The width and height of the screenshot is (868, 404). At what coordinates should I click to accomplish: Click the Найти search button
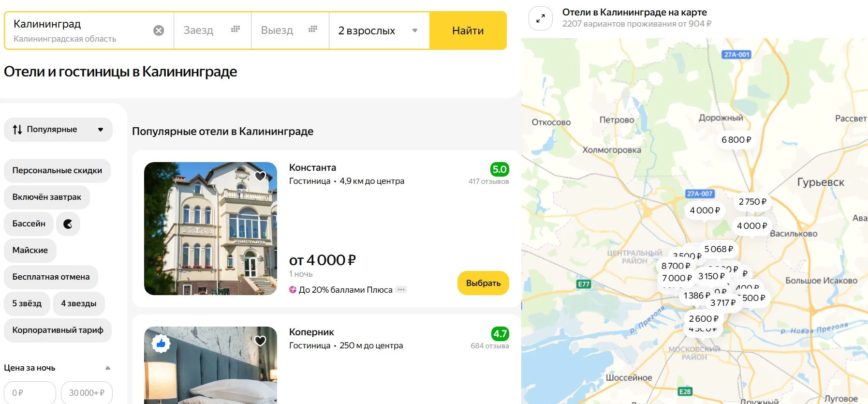point(468,30)
